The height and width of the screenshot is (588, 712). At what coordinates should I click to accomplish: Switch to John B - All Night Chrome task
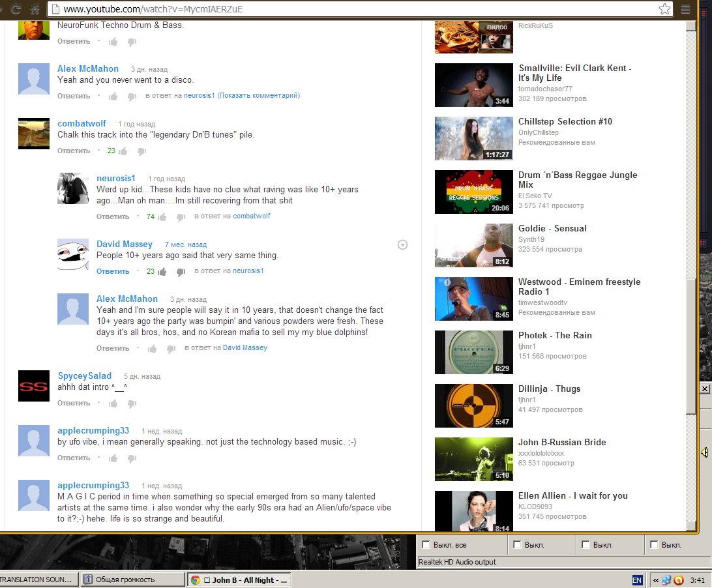[x=239, y=580]
